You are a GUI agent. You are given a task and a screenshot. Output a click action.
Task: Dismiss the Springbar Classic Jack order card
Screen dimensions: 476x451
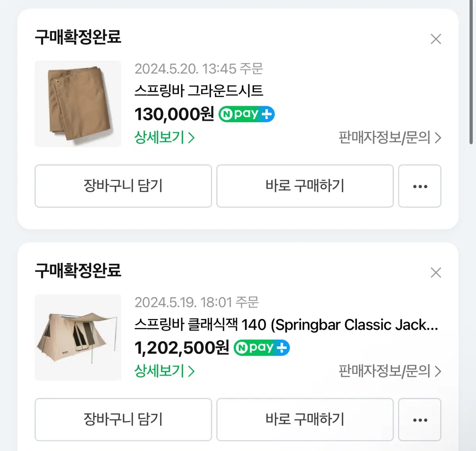pos(436,273)
